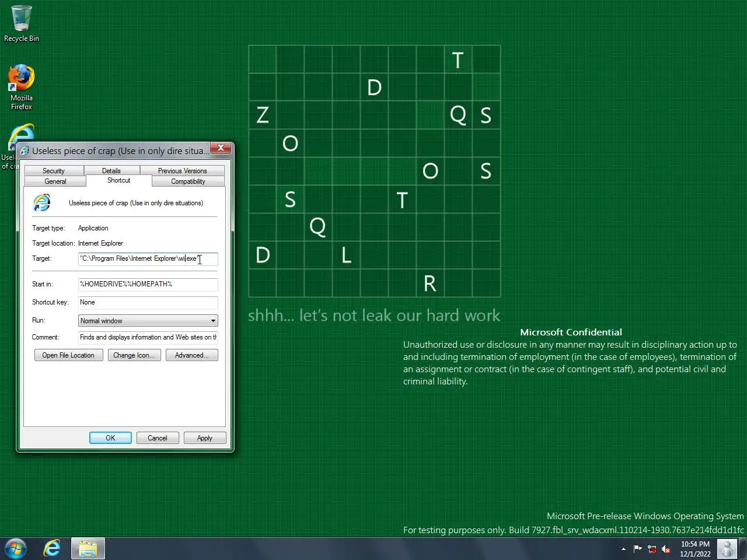The width and height of the screenshot is (747, 560).
Task: Select the Shortcut tab
Action: [119, 180]
